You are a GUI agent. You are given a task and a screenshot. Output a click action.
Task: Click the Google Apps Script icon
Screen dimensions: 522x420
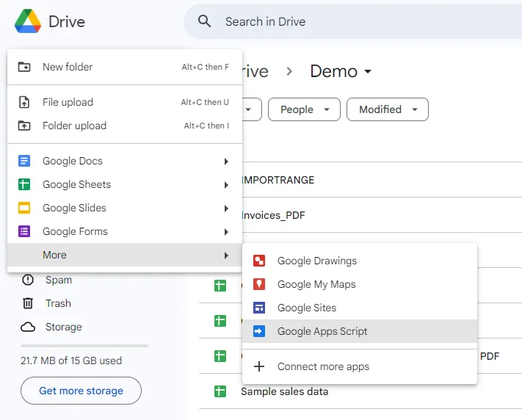258,331
